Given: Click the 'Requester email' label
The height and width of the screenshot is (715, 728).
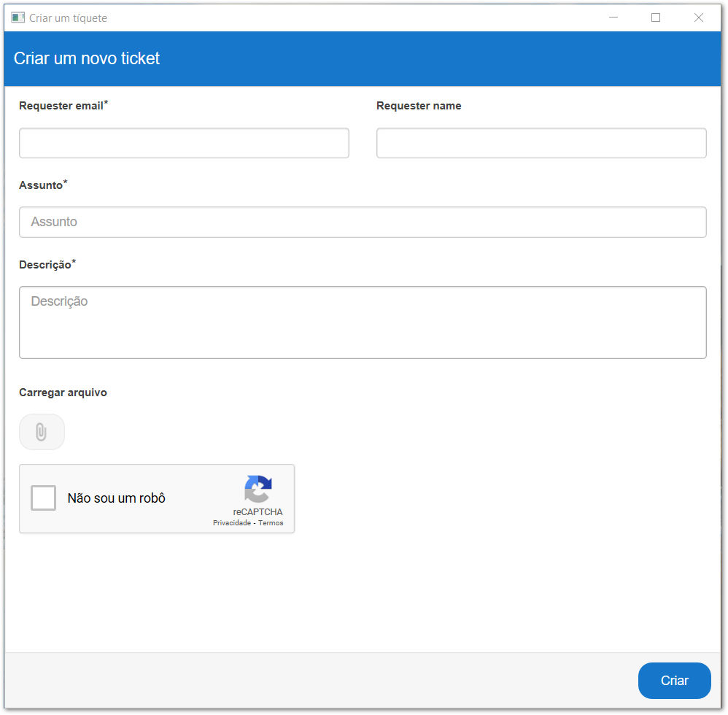Looking at the screenshot, I should tap(63, 105).
